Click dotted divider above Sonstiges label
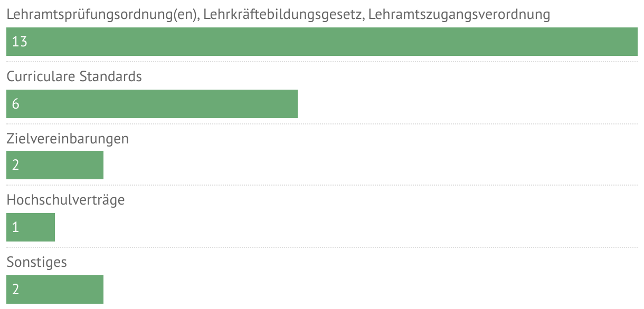This screenshot has height=309, width=644. click(x=322, y=247)
